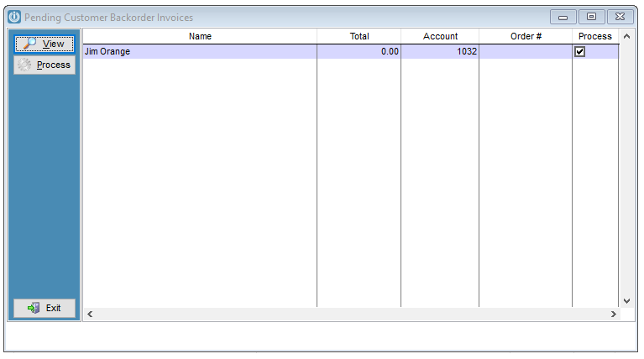
Task: Select the Jim Orange row
Action: pos(351,52)
